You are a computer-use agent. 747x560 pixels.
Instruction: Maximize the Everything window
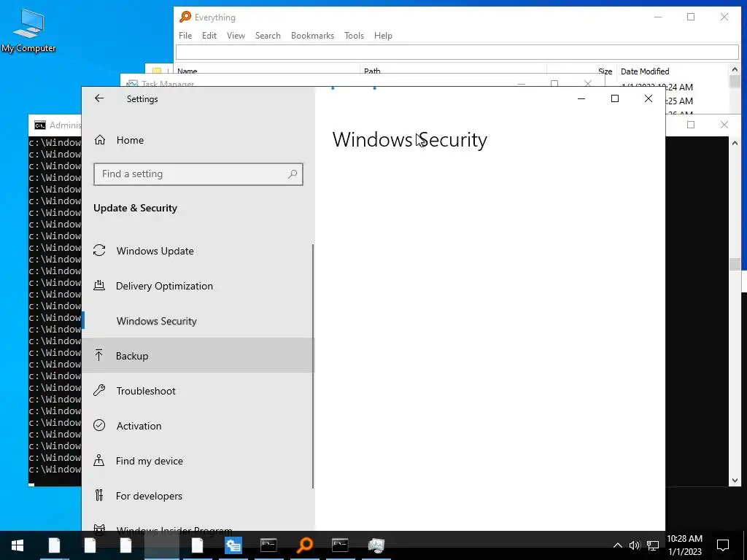[691, 17]
